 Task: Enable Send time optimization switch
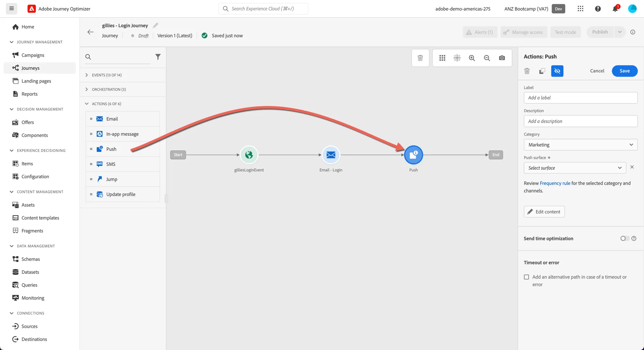(x=625, y=239)
